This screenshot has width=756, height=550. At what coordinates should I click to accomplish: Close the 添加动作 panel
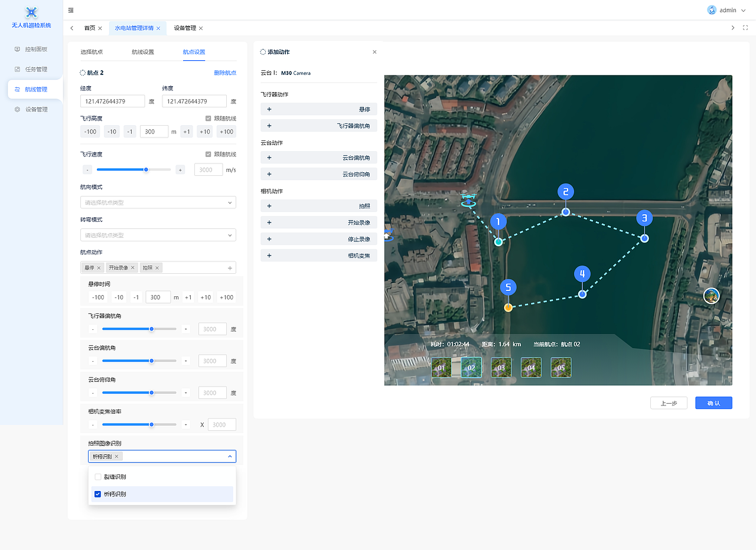click(374, 52)
